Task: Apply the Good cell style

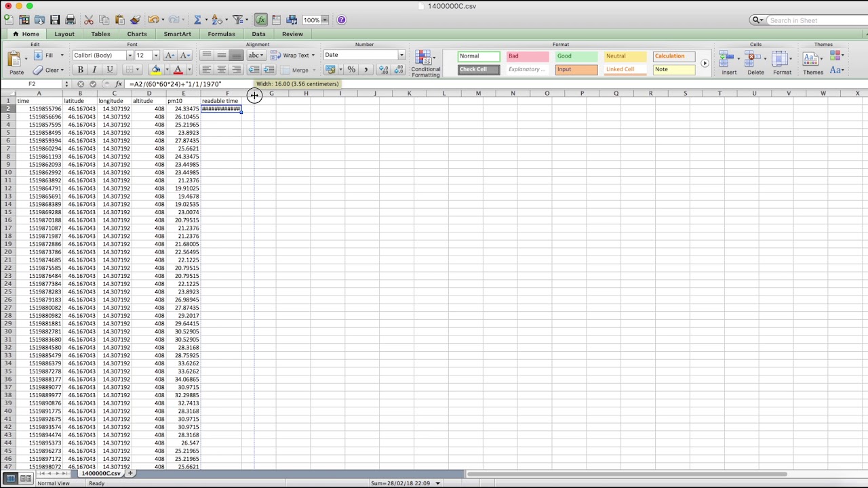Action: click(x=576, y=56)
